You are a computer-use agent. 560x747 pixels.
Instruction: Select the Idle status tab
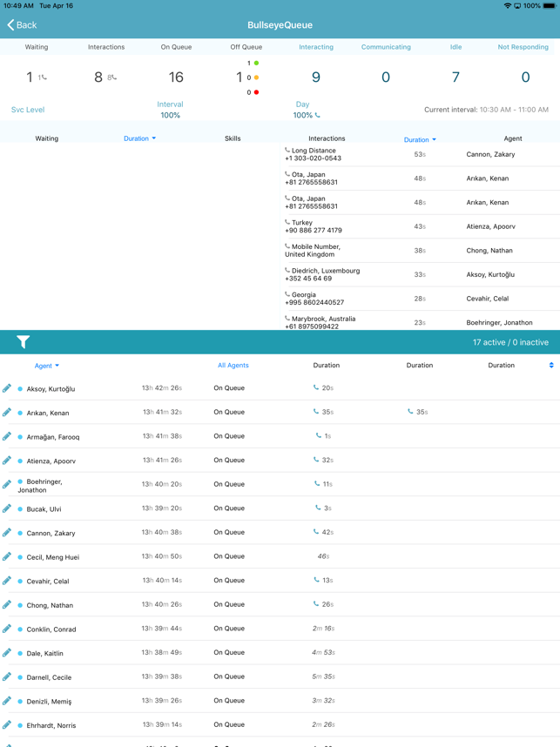(455, 47)
